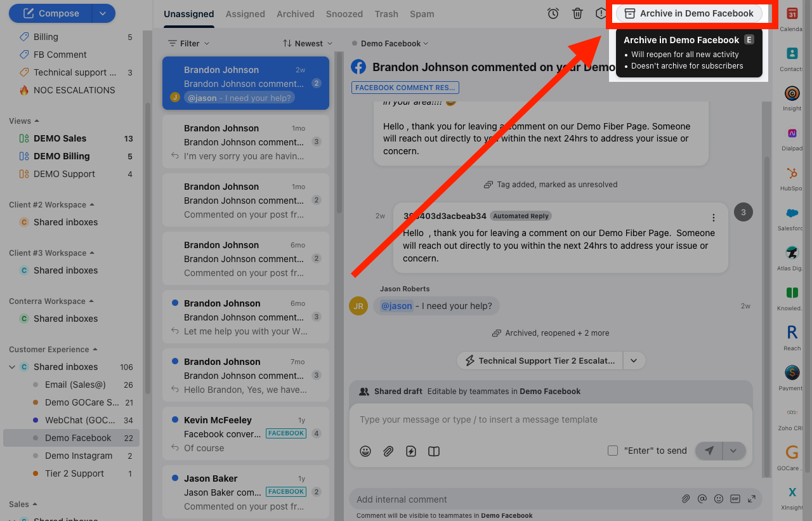Open Technical Support Tier 2 rule dropdown
This screenshot has height=521, width=812.
point(634,360)
